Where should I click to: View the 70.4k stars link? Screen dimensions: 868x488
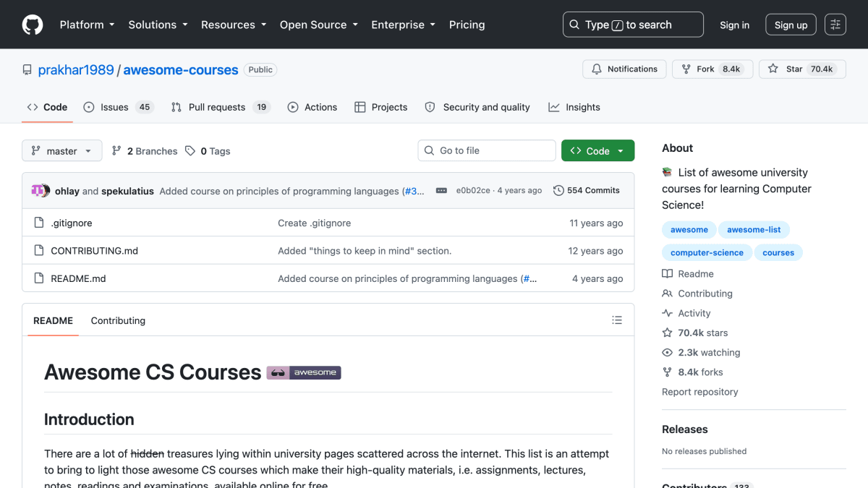tap(695, 333)
